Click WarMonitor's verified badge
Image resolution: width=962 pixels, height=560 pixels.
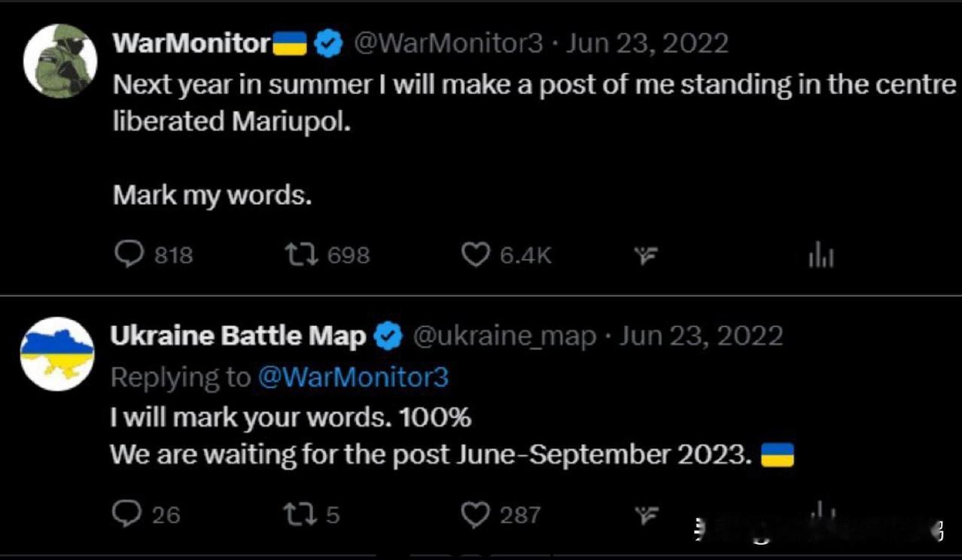point(328,44)
